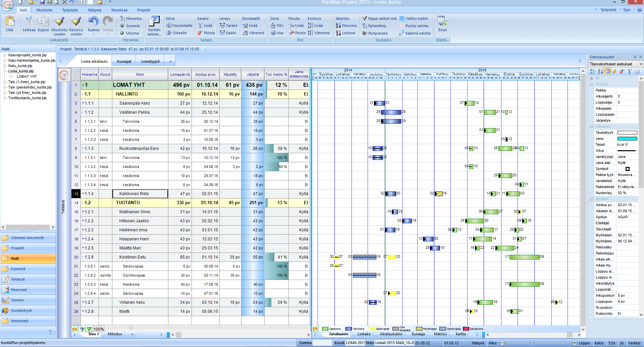The height and width of the screenshot is (347, 644).
Task: Expand the Matikainen Simo row
Action: pyautogui.click(x=83, y=212)
